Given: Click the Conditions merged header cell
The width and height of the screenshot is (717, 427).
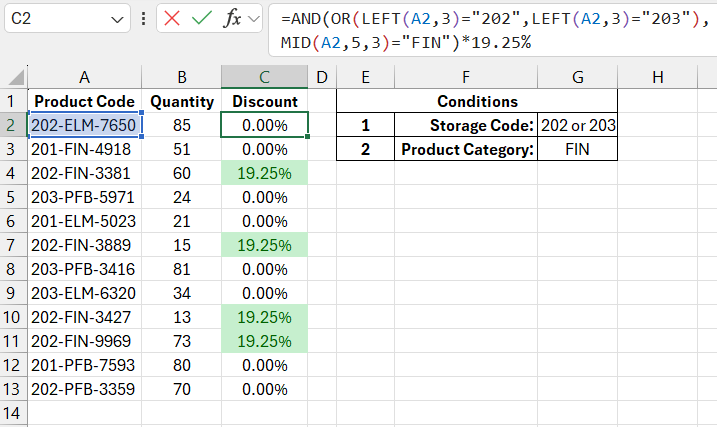Looking at the screenshot, I should click(477, 101).
